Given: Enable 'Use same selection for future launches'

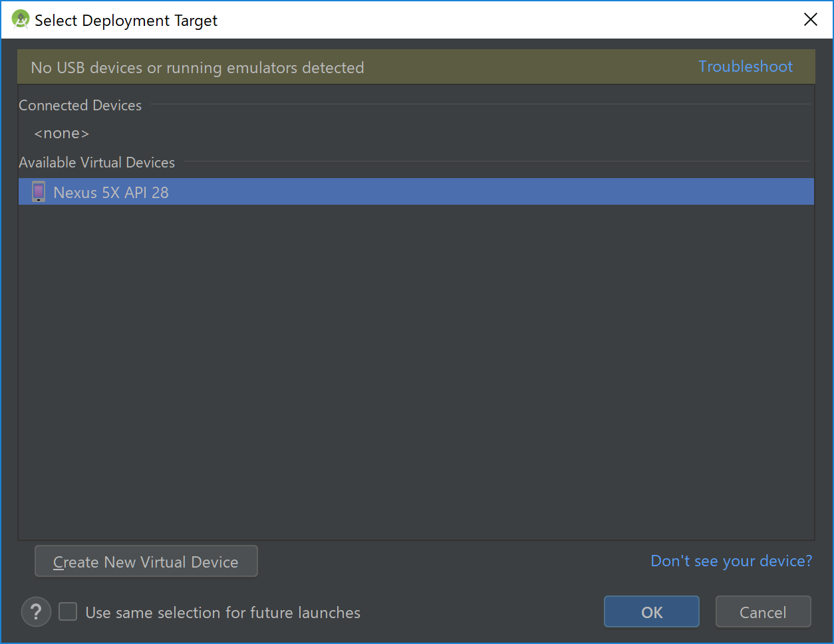Looking at the screenshot, I should (68, 611).
